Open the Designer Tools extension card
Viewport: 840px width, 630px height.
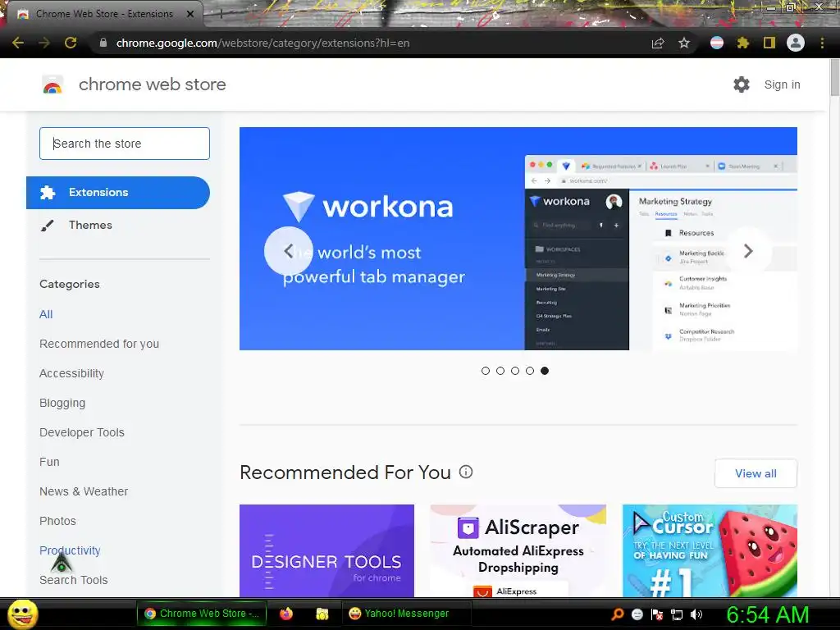326,550
